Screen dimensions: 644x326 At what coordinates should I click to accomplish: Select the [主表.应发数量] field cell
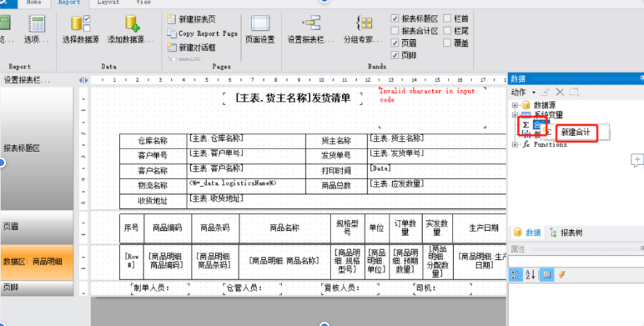point(436,186)
